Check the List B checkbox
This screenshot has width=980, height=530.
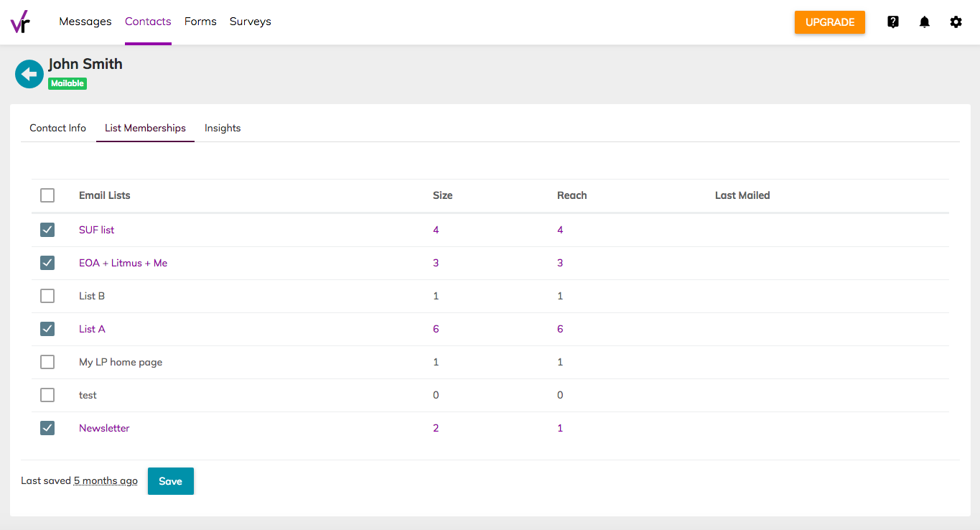click(x=47, y=296)
